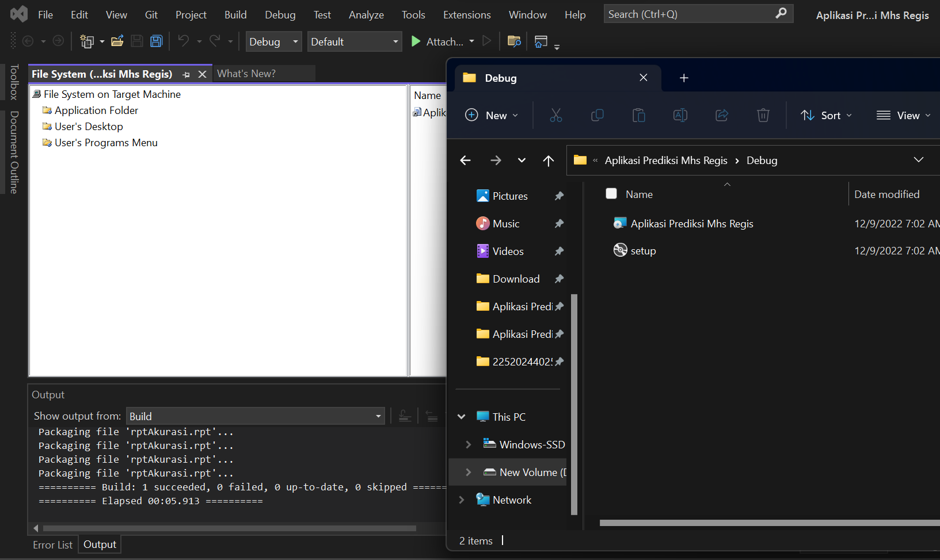
Task: Unpin Download from Quick access
Action: 559,279
